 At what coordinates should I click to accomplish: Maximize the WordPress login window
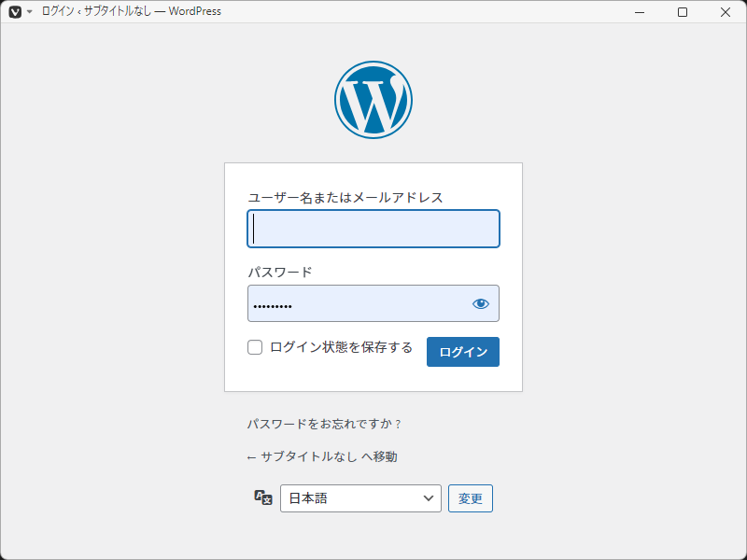pyautogui.click(x=683, y=12)
